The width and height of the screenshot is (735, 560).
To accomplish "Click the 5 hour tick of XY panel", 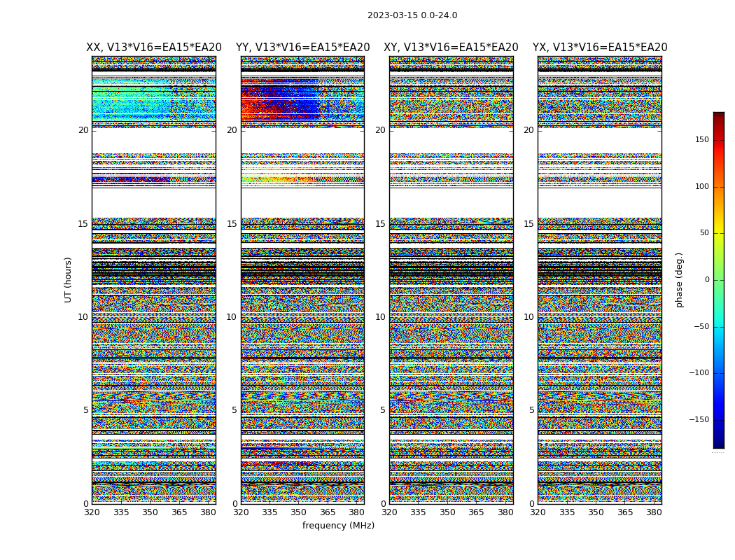I will point(383,410).
